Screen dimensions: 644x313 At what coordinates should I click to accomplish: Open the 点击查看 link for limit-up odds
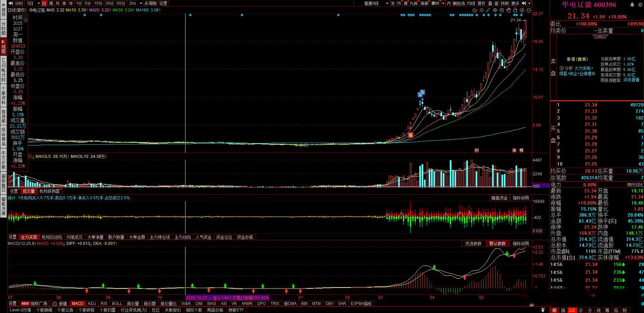(x=631, y=80)
